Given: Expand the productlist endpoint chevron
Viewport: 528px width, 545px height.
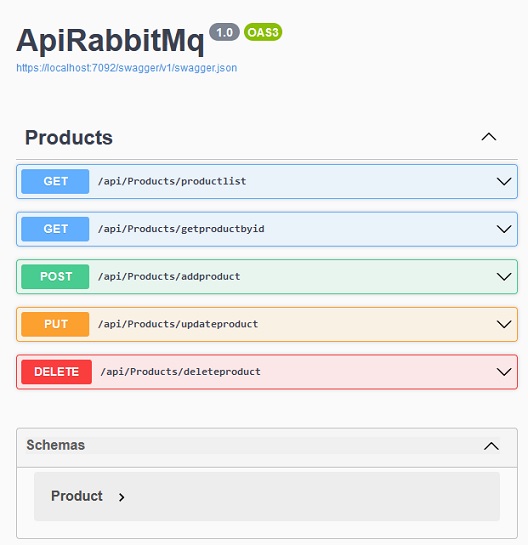Looking at the screenshot, I should pyautogui.click(x=504, y=181).
